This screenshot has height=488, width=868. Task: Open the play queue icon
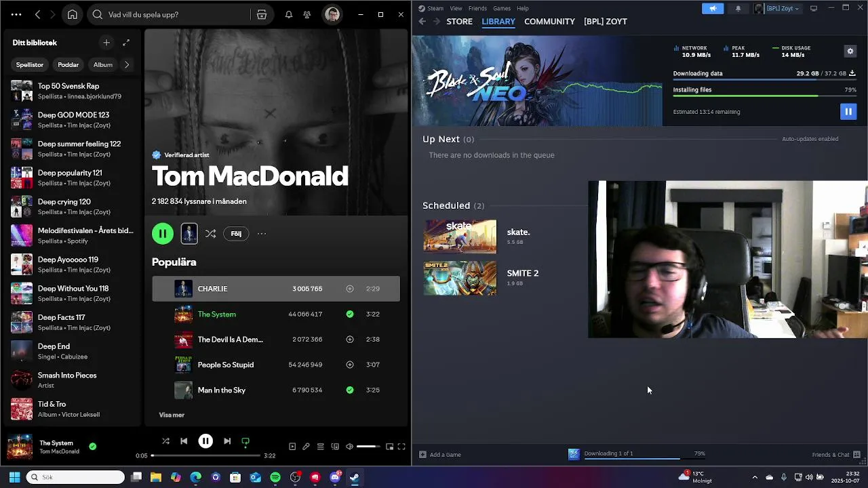[x=321, y=447]
